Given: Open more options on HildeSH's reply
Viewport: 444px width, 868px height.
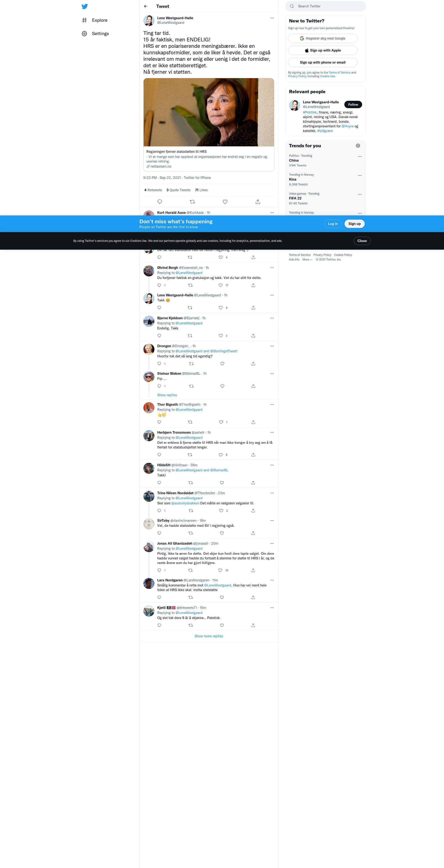Looking at the screenshot, I should point(272,465).
